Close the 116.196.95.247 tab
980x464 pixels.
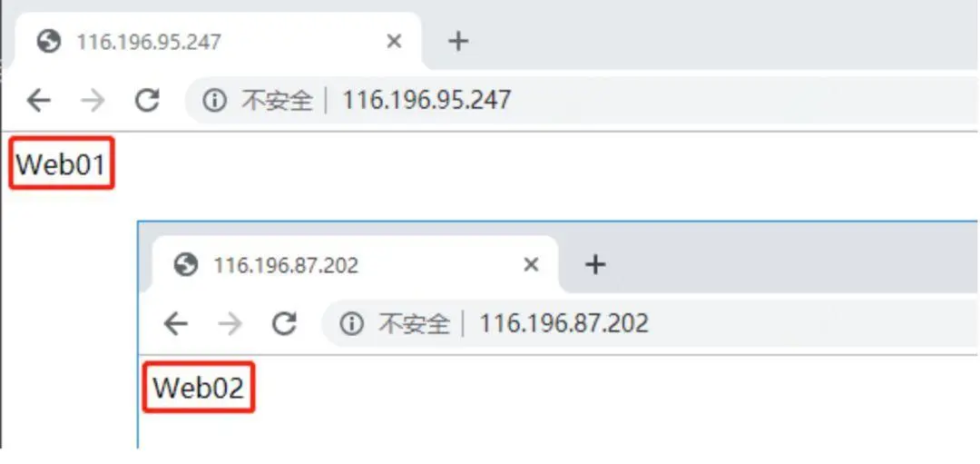(394, 42)
